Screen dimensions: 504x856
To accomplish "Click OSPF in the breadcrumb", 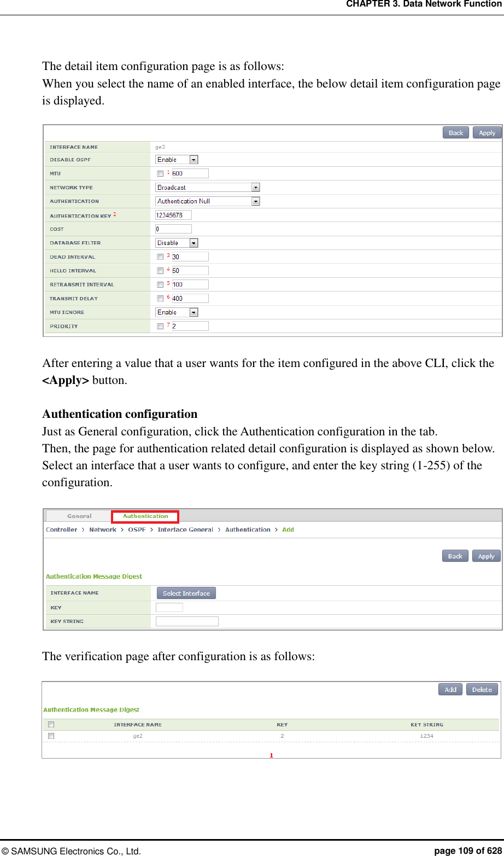I will click(x=137, y=529).
